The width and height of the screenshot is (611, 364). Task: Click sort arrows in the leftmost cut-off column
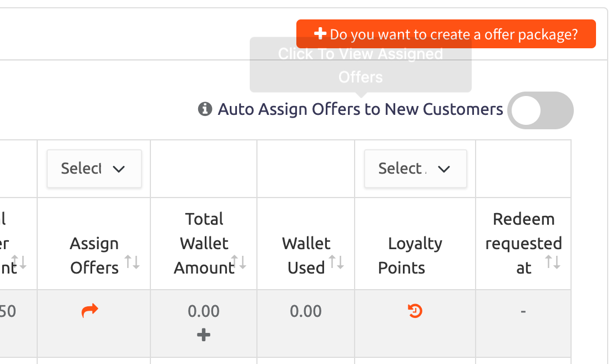(19, 262)
